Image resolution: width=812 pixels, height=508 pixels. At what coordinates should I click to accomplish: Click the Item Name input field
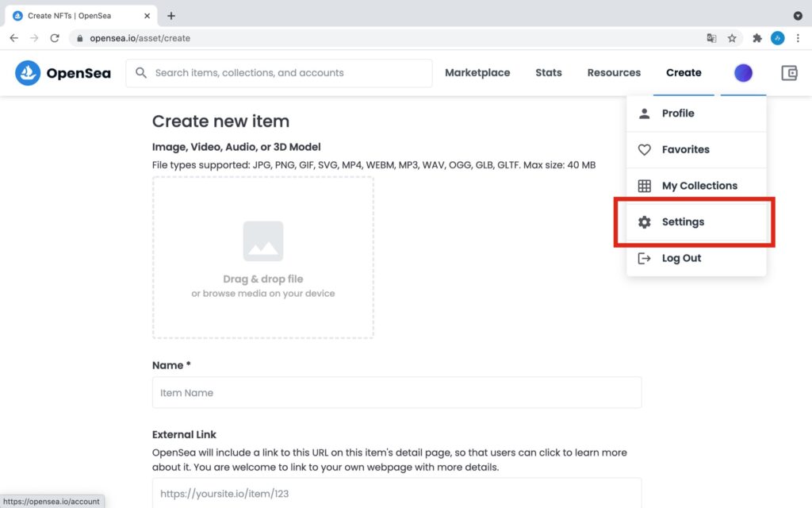tap(396, 392)
